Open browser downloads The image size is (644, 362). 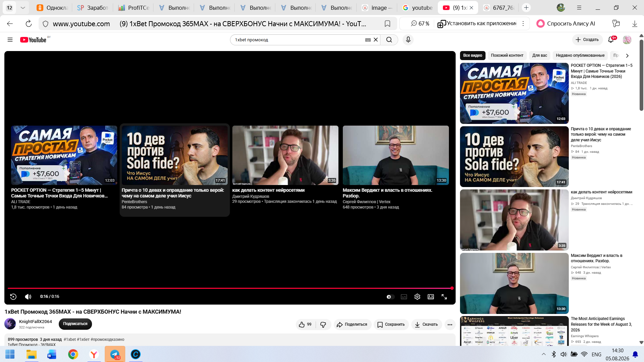point(635,24)
